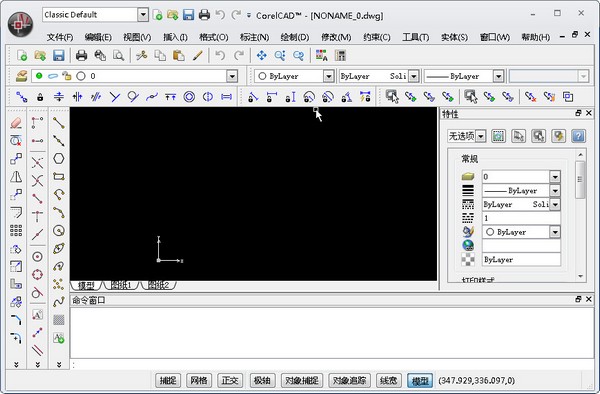
Task: Close the 特性 properties panel
Action: click(589, 113)
